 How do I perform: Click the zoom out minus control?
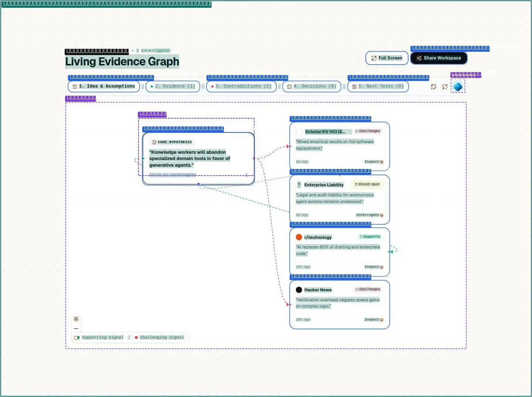click(x=76, y=328)
